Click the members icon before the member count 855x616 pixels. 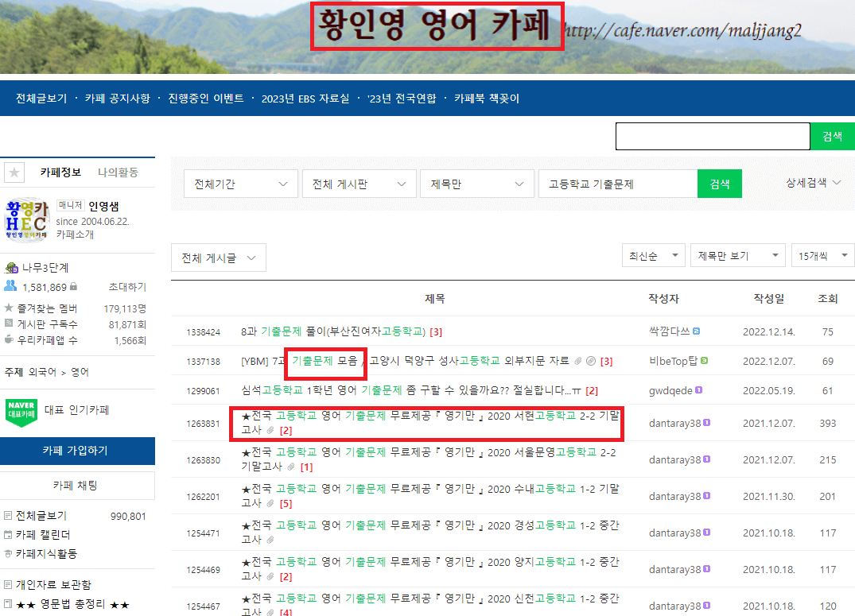tap(10, 287)
